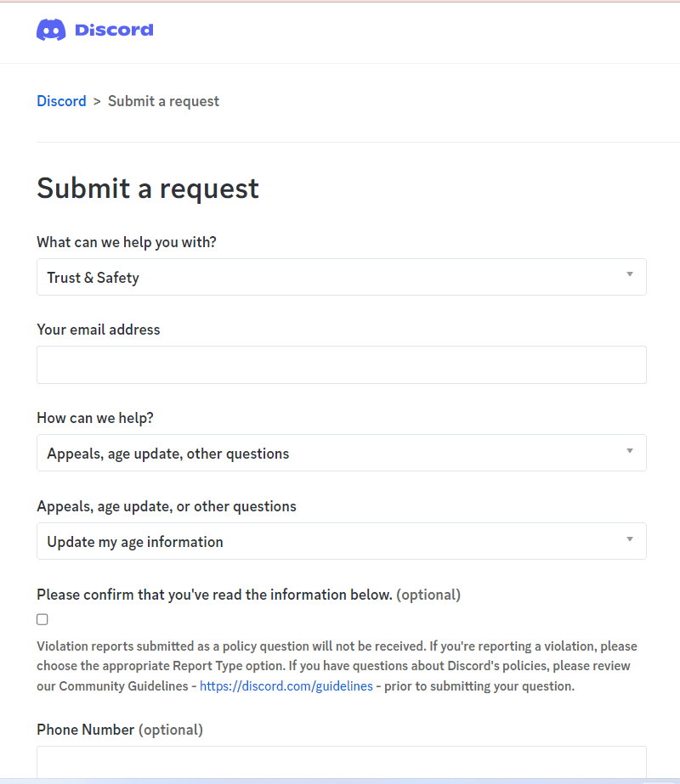
Task: Tick the confirmation checkbox for reading the information
Action: pyautogui.click(x=42, y=619)
